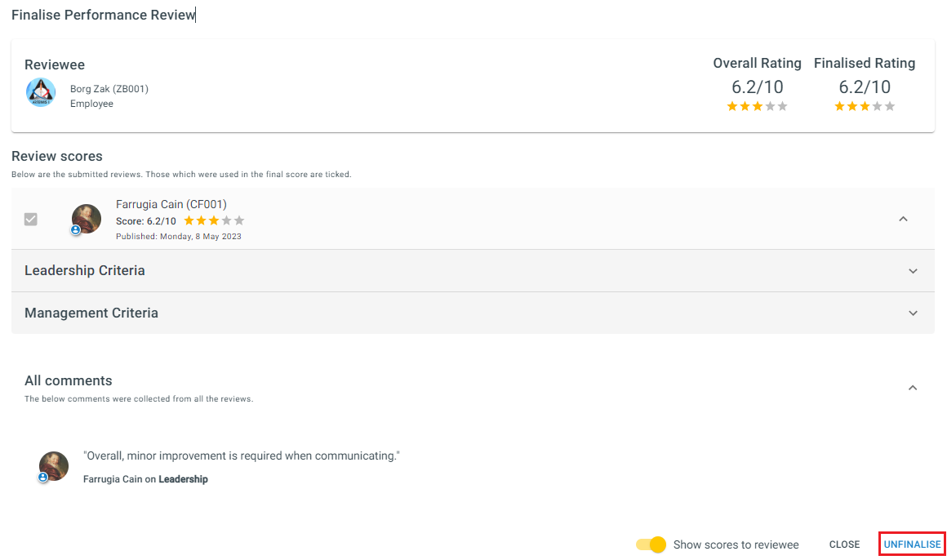Disable Show scores to reviewee switch

coord(651,544)
